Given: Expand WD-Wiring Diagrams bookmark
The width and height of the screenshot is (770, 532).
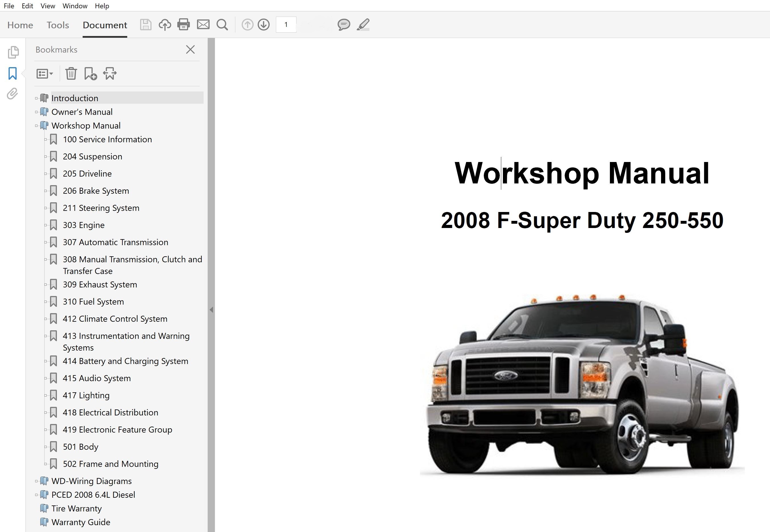Looking at the screenshot, I should 36,481.
